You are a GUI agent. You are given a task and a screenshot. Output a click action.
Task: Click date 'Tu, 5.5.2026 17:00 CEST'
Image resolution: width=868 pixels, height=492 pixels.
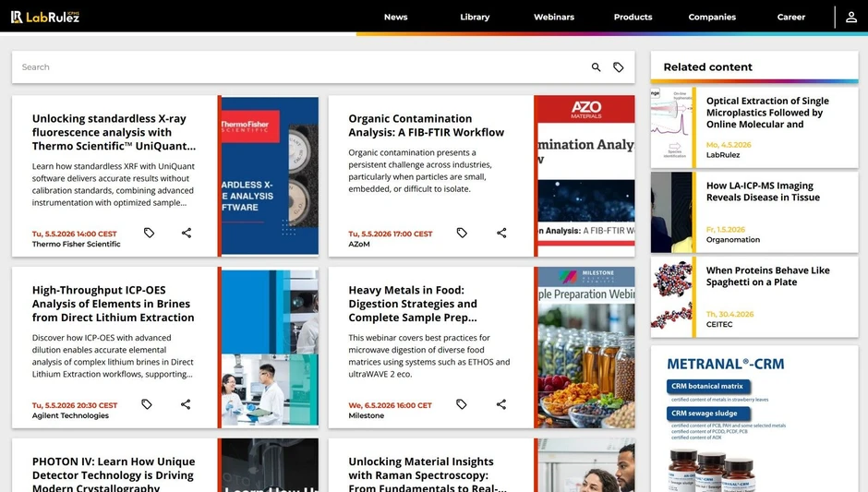[391, 234]
